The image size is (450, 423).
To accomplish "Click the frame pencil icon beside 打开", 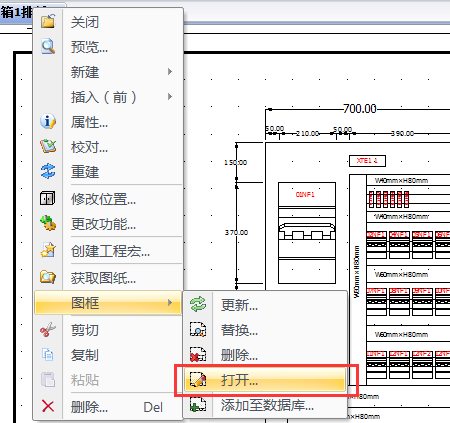I will (x=198, y=380).
